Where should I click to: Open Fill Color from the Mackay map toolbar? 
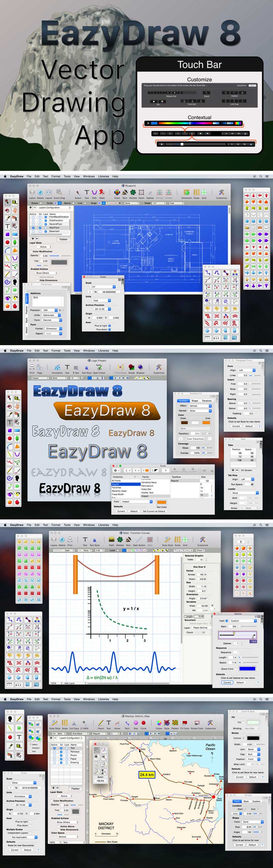click(x=185, y=723)
